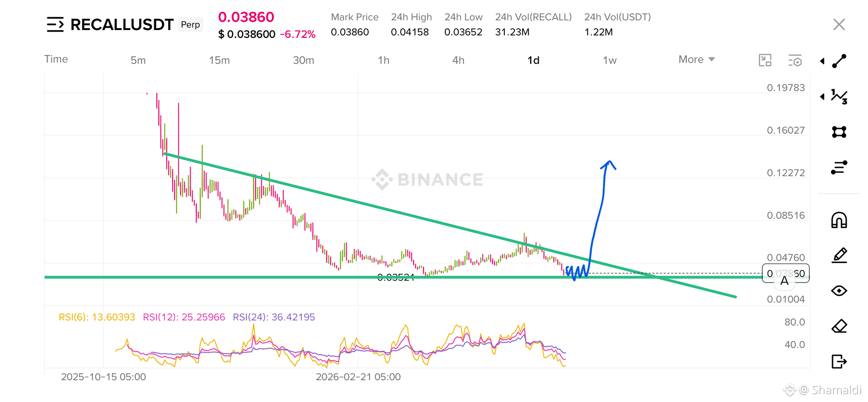Click the large 0.03860 last price

coord(246,17)
